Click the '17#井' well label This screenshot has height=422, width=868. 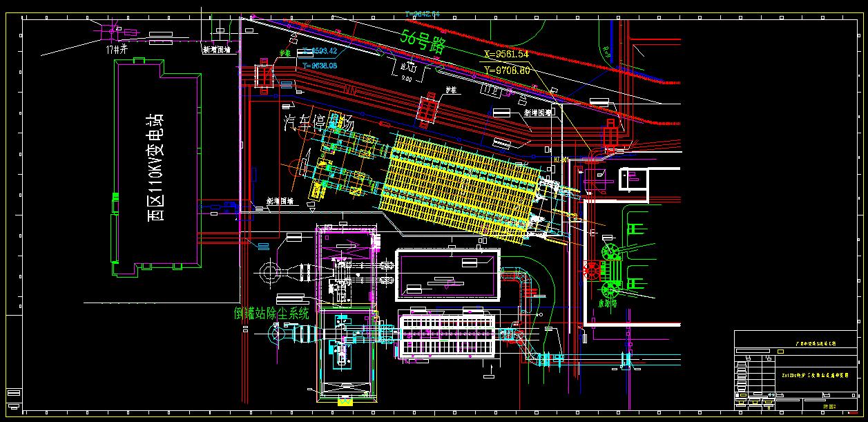click(x=117, y=50)
